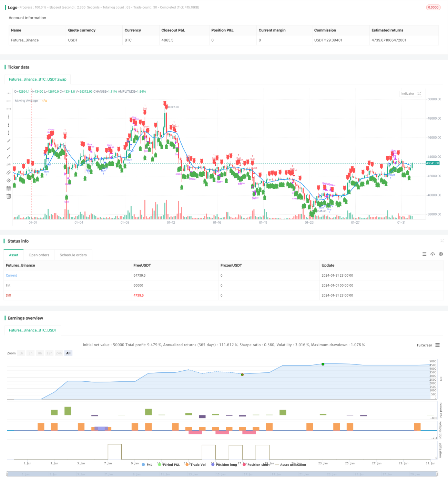The height and width of the screenshot is (484, 448).
Task: Switch to the Schedule orders tab
Action: [x=73, y=255]
